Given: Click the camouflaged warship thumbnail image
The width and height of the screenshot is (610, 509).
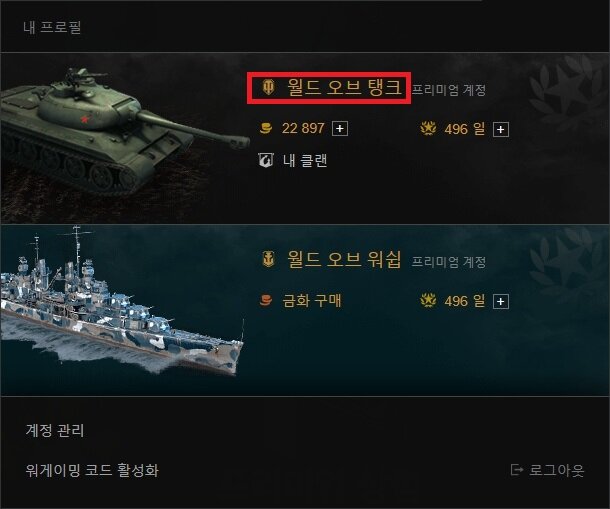Looking at the screenshot, I should 121,302.
